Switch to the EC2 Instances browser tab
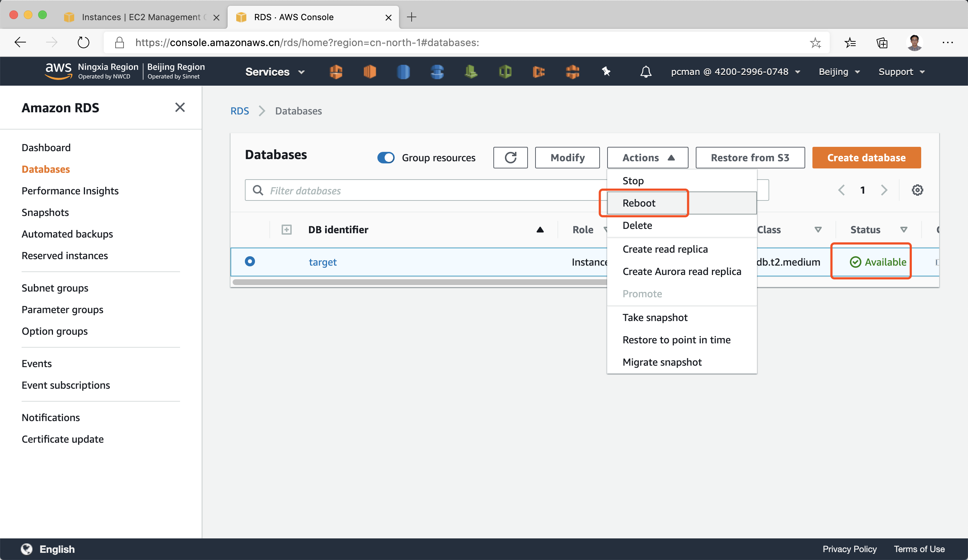Viewport: 968px width, 560px height. [140, 17]
